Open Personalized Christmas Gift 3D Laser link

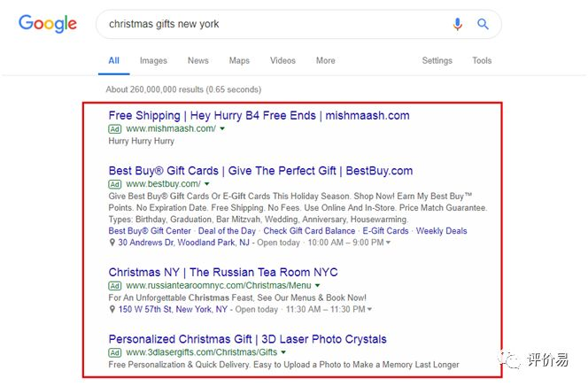(x=247, y=339)
